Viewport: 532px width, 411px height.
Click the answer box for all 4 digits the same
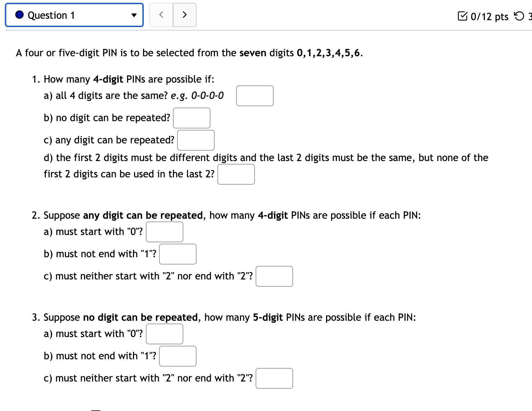tap(255, 95)
